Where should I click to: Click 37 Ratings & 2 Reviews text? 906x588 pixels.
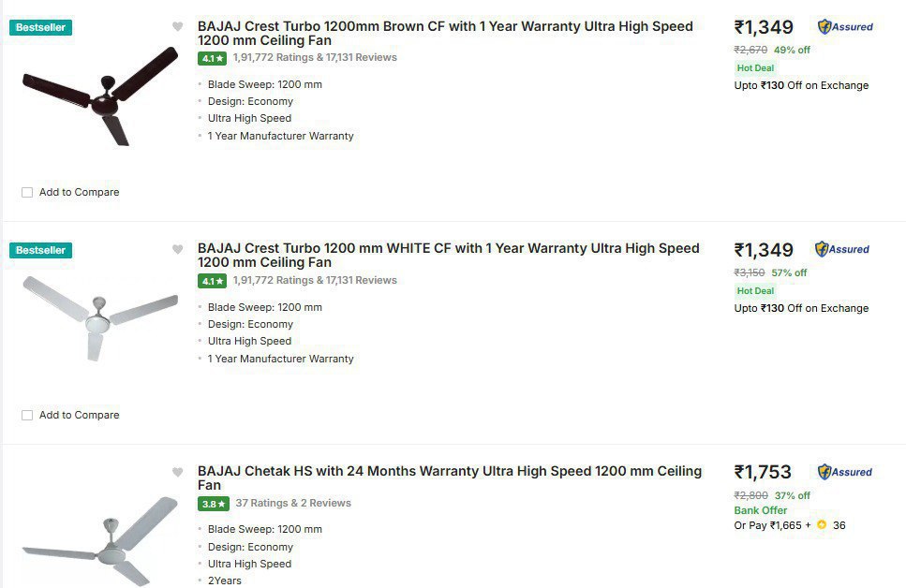[x=293, y=503]
